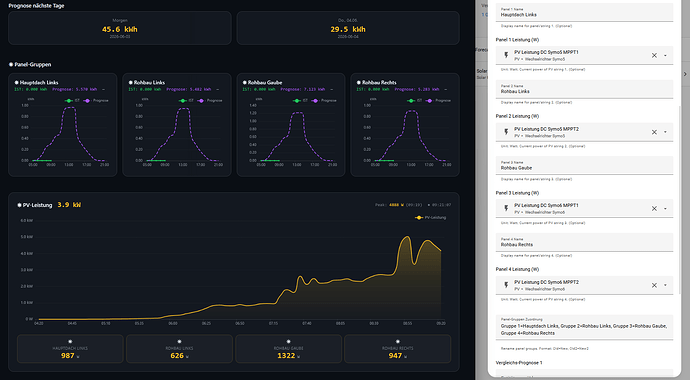This screenshot has height=380, width=690.
Task: Focus the Panel-Gruppen Zuordnung text field
Action: (x=584, y=327)
